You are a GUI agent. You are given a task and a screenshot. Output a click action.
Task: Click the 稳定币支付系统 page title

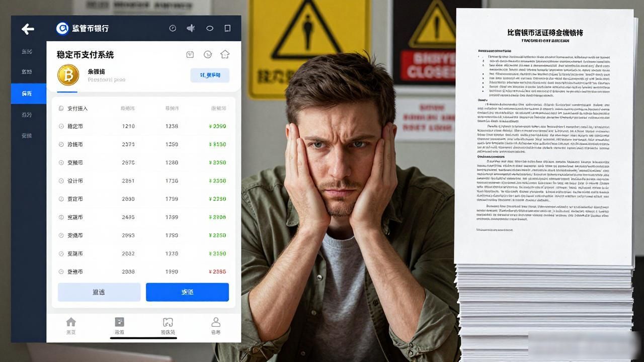pyautogui.click(x=86, y=54)
